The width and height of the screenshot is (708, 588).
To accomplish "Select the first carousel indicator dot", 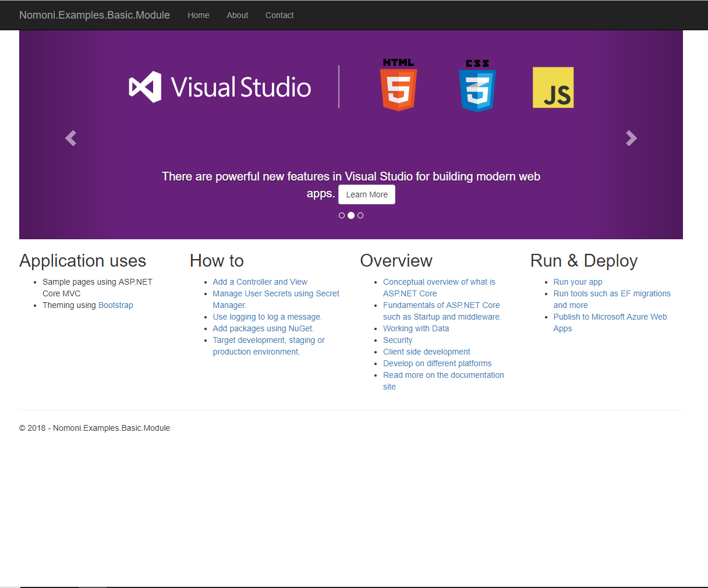I will click(x=342, y=215).
